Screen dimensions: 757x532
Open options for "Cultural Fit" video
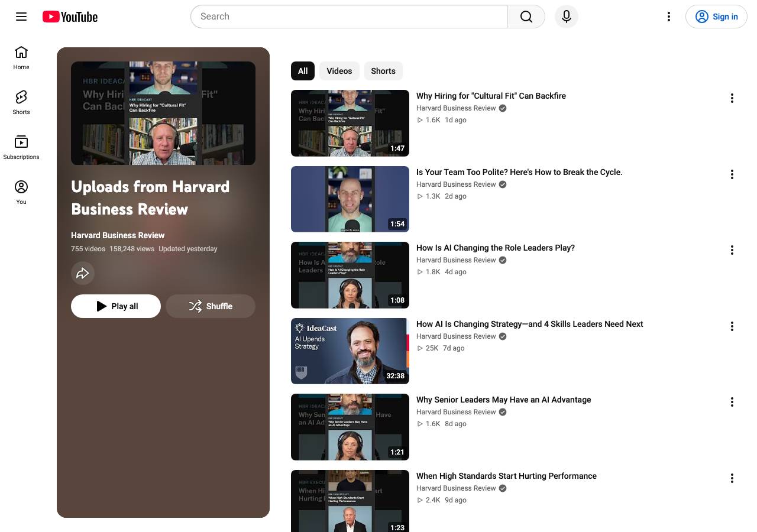(732, 98)
